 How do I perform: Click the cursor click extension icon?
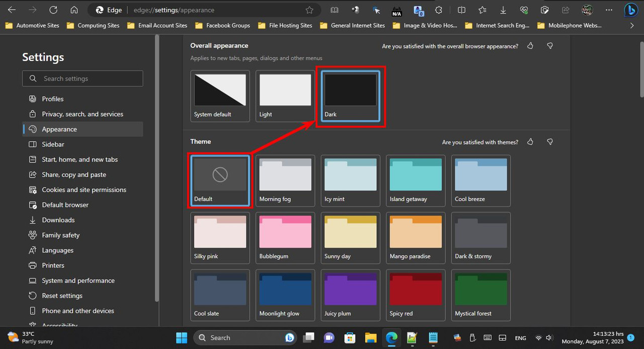[376, 10]
